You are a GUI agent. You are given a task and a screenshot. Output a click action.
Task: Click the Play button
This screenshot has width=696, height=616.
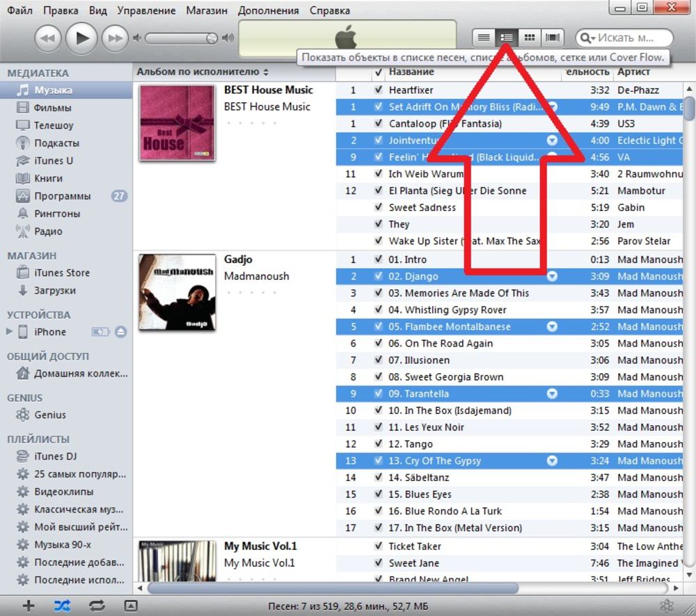tap(81, 38)
